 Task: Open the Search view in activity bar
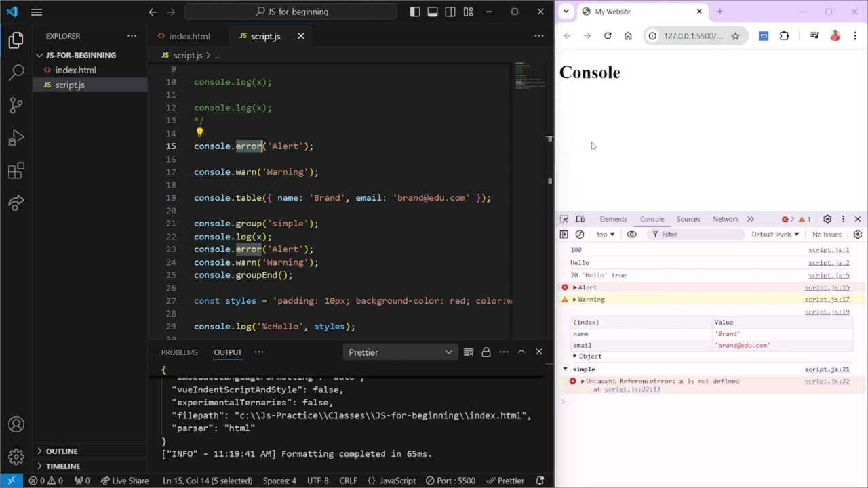pos(16,72)
